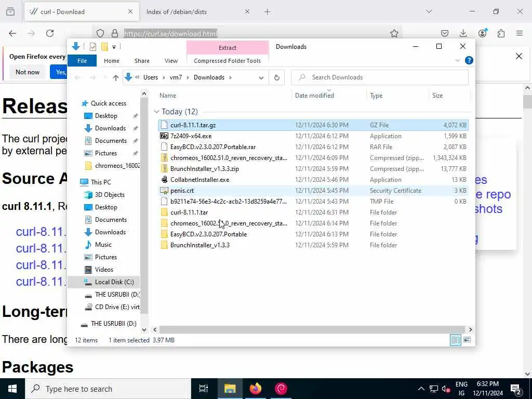Viewport: 532px width, 399px height.
Task: Click the Properties quick access toolbar icon
Action: click(x=92, y=47)
